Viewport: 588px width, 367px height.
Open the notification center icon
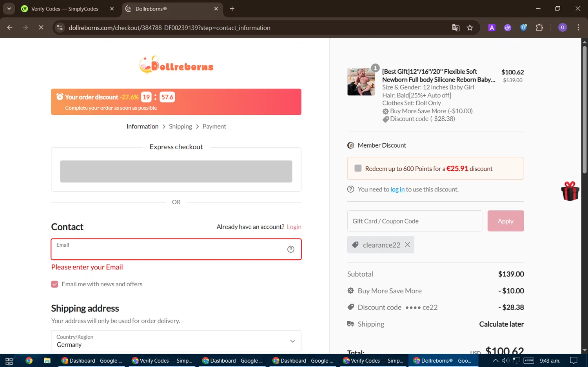point(573,361)
